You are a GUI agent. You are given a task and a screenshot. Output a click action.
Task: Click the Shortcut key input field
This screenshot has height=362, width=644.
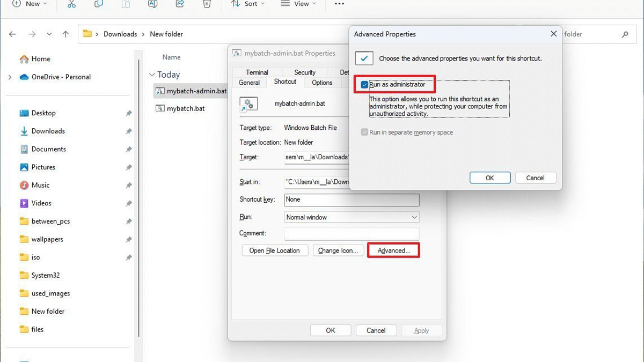pos(352,200)
